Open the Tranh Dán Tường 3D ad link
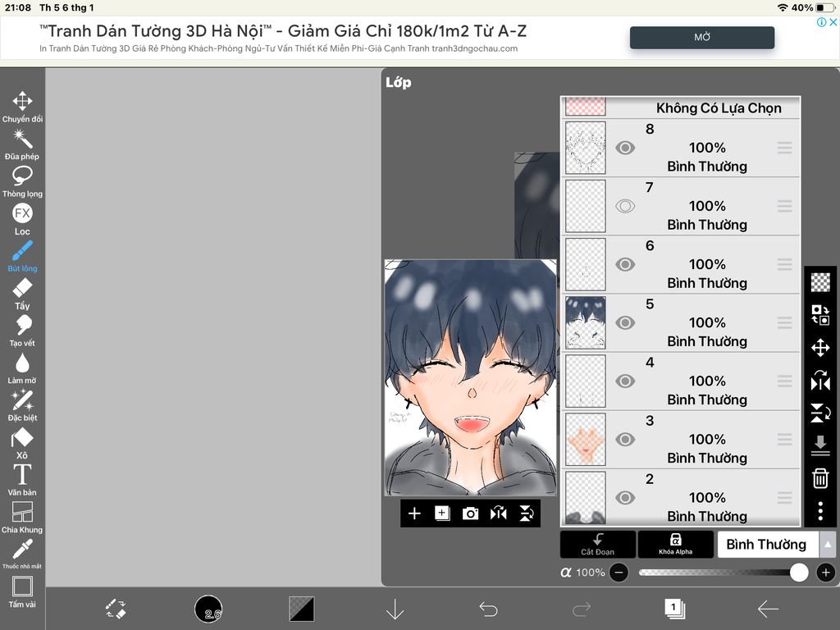Screen dimensions: 840x630 (x=283, y=31)
